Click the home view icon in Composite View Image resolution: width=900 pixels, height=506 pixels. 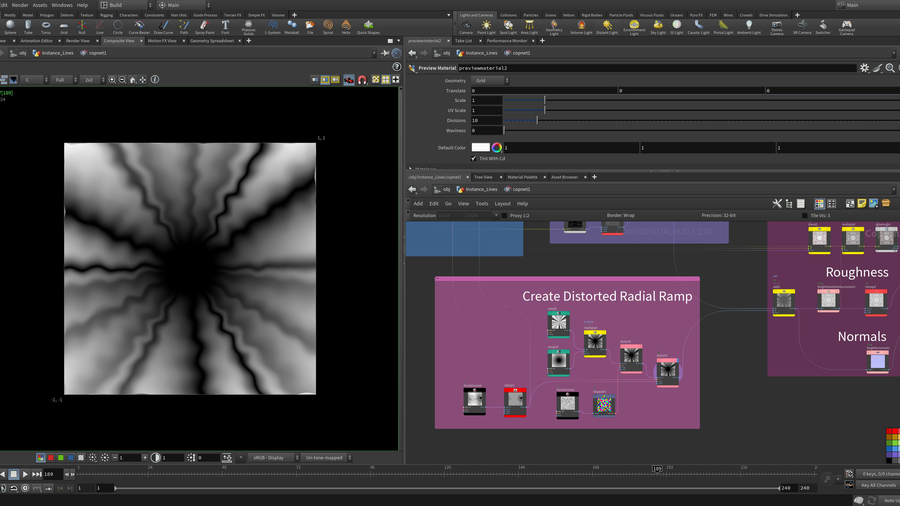pyautogui.click(x=133, y=80)
